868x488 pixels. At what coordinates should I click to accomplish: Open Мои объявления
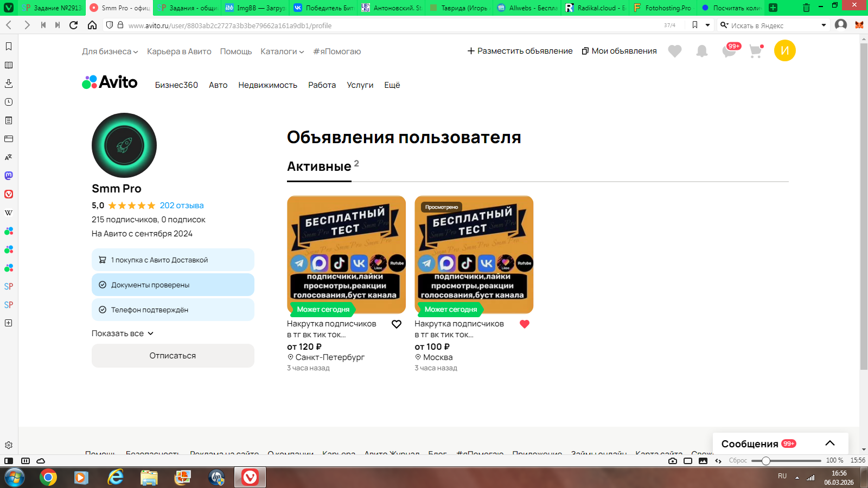(x=619, y=51)
